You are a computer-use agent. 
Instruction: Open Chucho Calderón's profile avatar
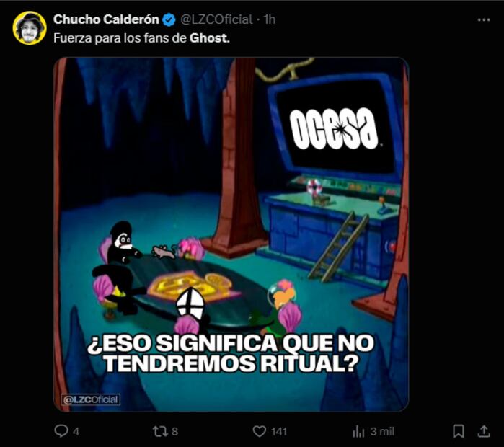pos(30,28)
